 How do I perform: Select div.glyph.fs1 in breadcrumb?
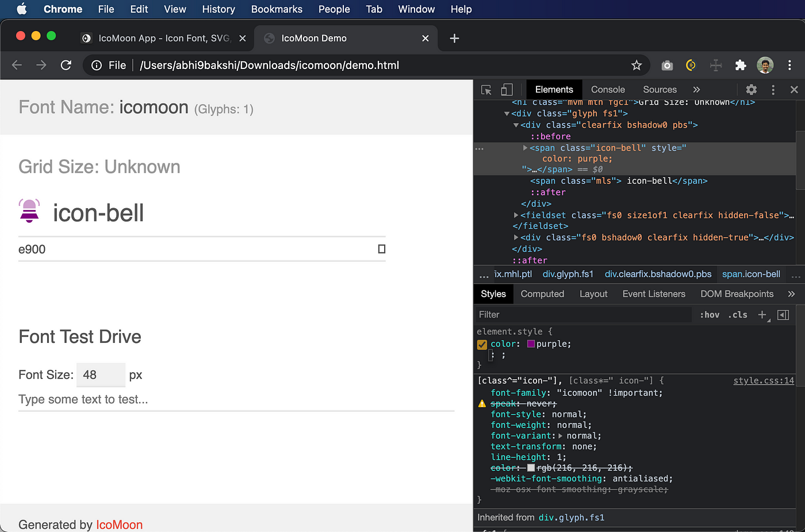(568, 274)
